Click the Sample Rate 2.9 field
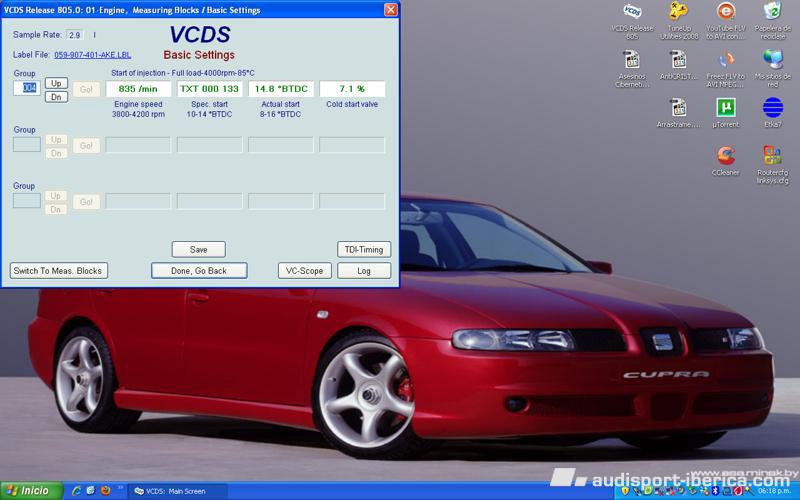 (74, 35)
